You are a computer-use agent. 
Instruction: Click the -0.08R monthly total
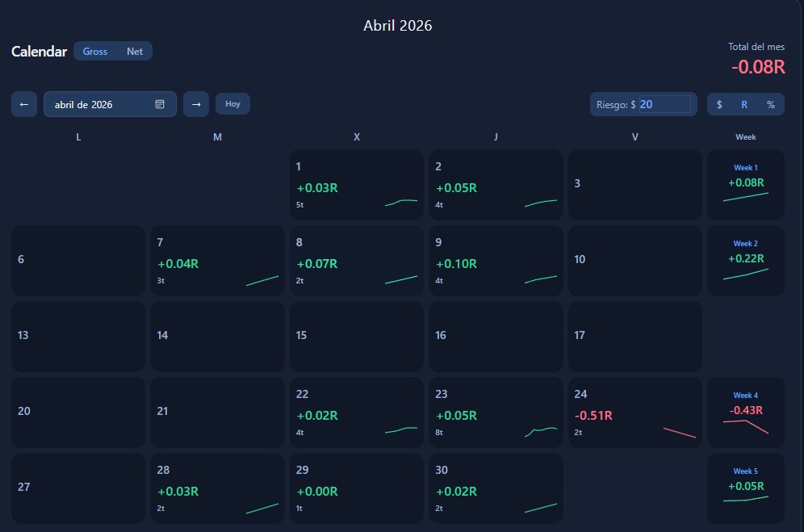(x=758, y=67)
